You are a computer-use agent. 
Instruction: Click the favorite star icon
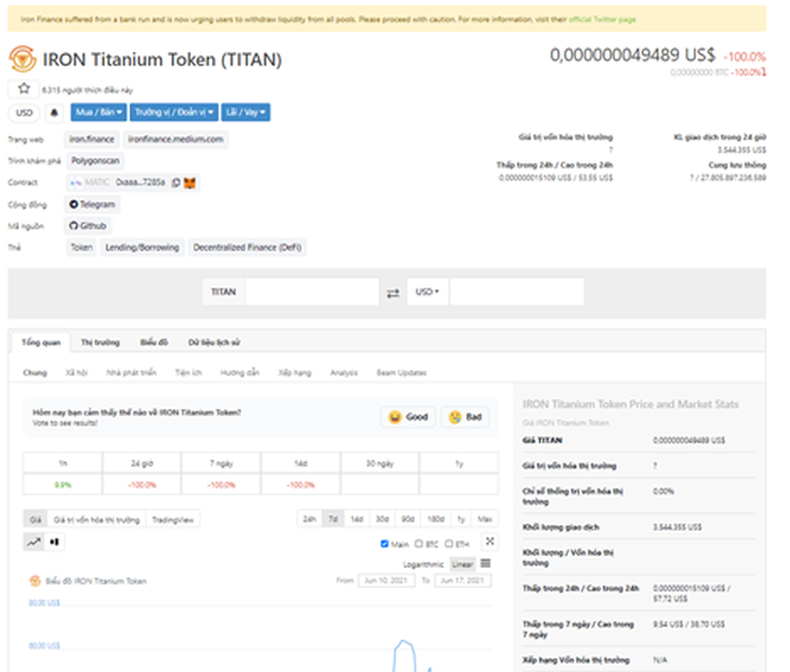(23, 89)
